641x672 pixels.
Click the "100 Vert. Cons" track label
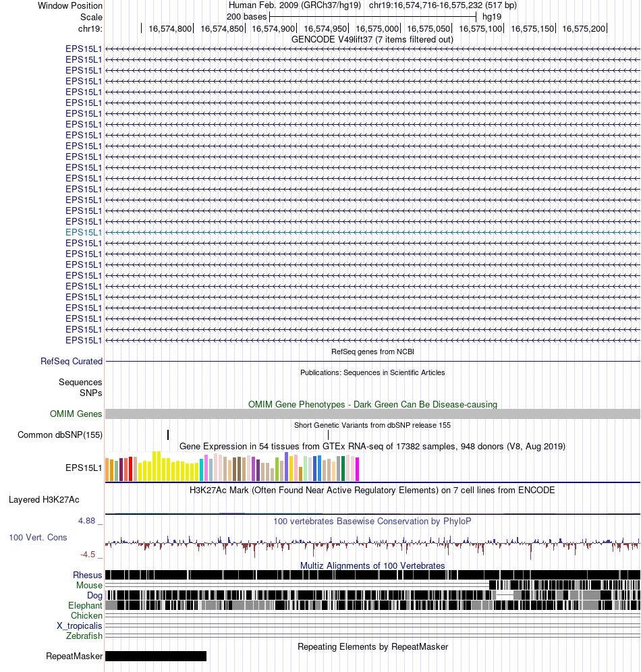click(x=38, y=538)
